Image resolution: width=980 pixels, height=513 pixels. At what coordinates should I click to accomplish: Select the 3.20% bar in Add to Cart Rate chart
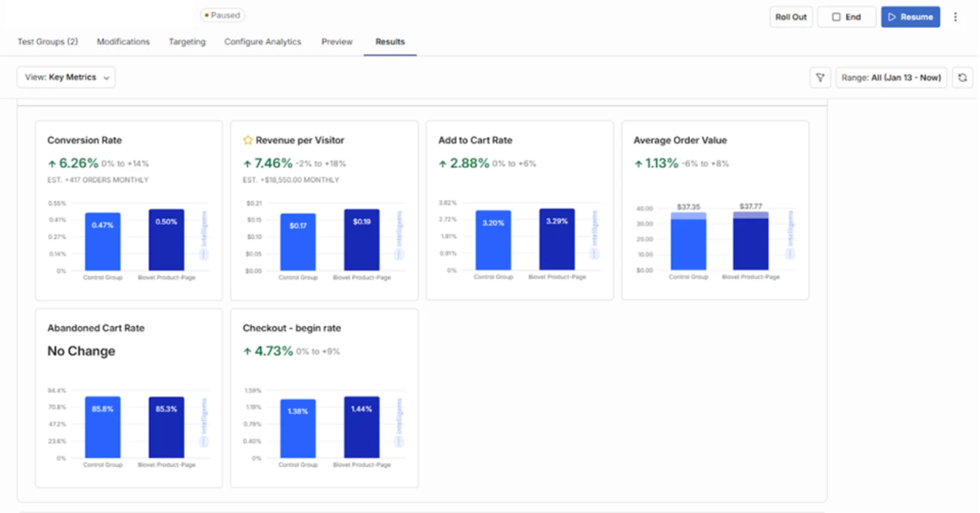(x=493, y=241)
